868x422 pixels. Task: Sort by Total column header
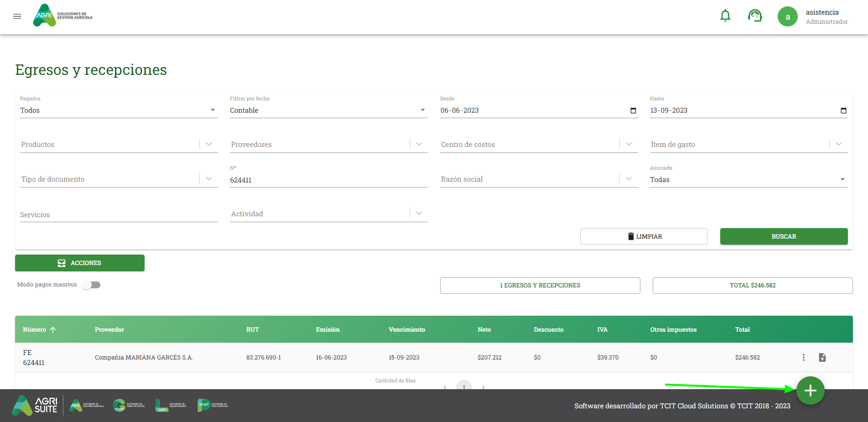[743, 329]
